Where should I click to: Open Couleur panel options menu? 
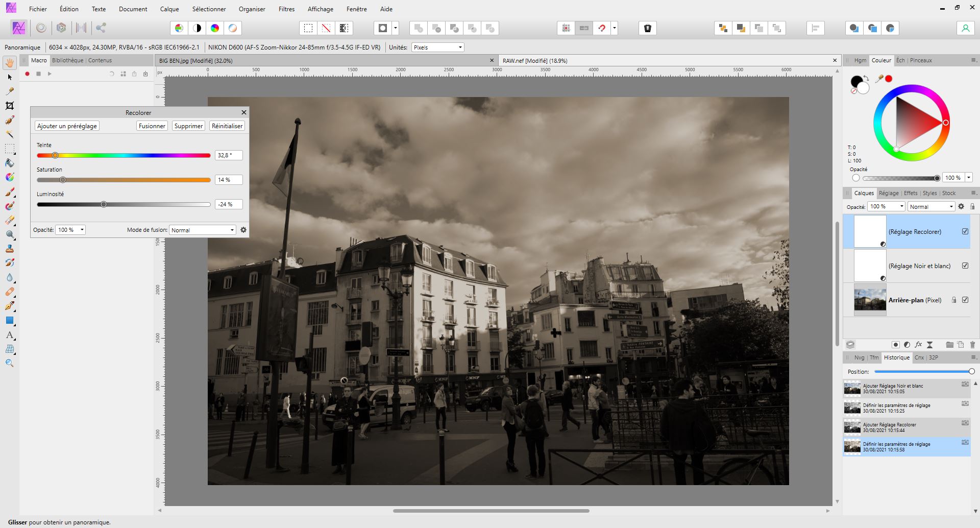[973, 60]
